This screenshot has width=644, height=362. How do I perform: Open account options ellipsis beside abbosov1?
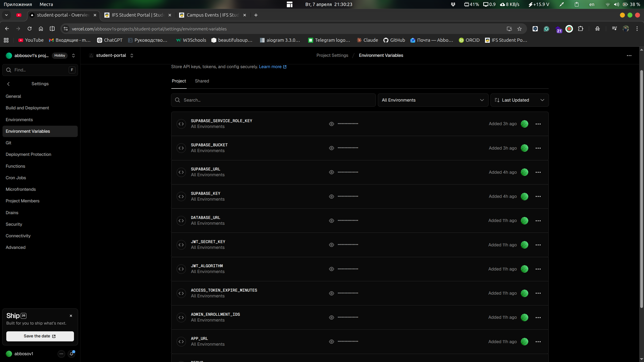61,354
